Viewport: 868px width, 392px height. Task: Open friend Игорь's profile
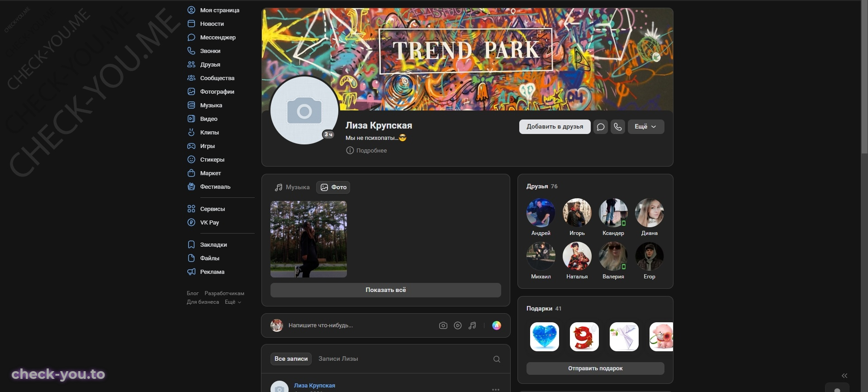coord(577,213)
